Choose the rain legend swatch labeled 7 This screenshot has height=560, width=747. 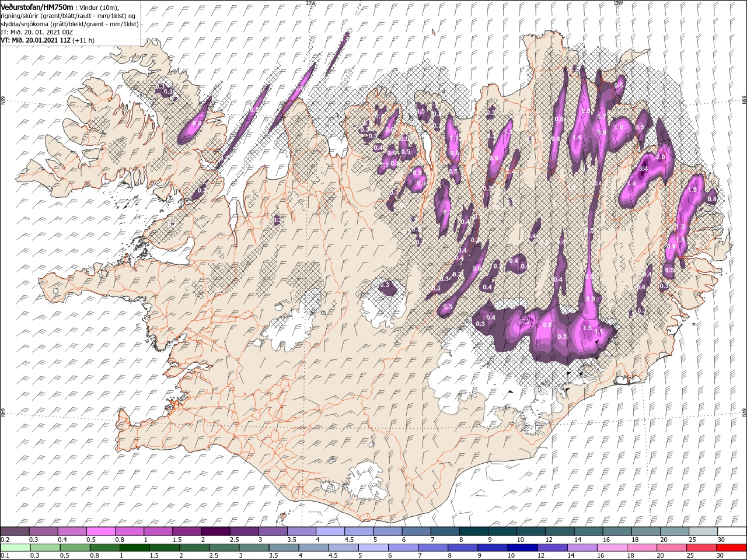(x=432, y=548)
